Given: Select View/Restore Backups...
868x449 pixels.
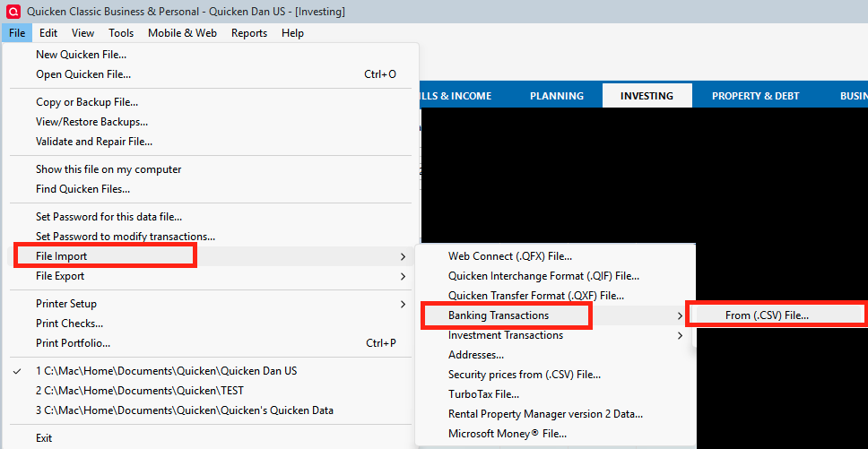Looking at the screenshot, I should pos(211,122).
